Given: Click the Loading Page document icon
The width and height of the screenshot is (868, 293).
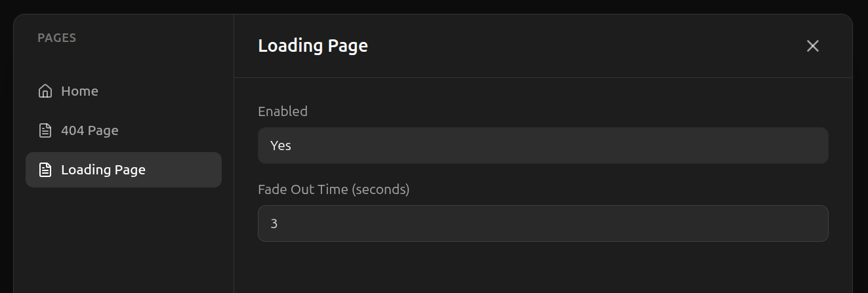Looking at the screenshot, I should [x=45, y=170].
